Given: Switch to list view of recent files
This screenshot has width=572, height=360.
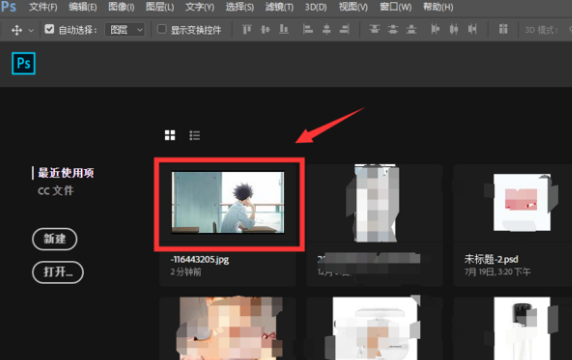Looking at the screenshot, I should point(194,135).
